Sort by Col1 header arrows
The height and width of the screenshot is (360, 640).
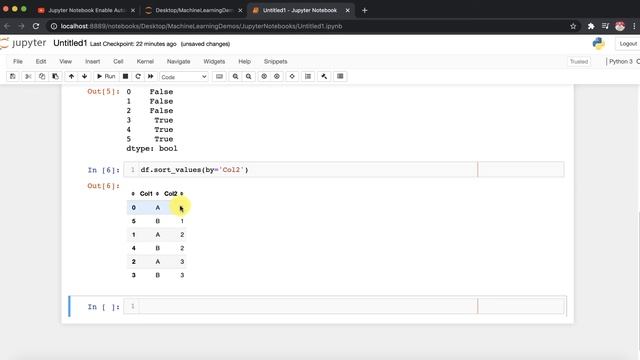click(x=158, y=194)
